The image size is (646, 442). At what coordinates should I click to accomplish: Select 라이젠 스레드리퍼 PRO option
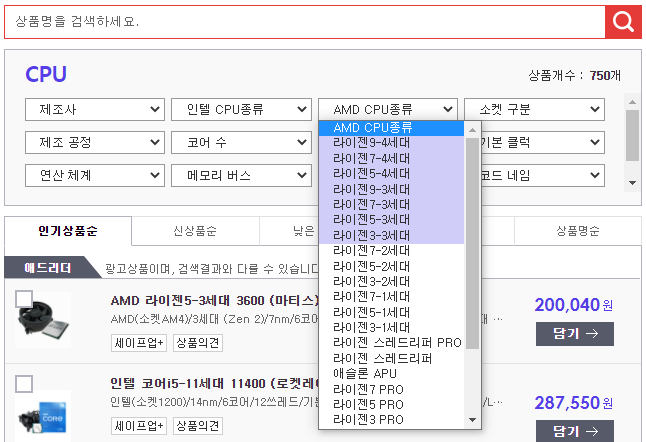tap(391, 343)
